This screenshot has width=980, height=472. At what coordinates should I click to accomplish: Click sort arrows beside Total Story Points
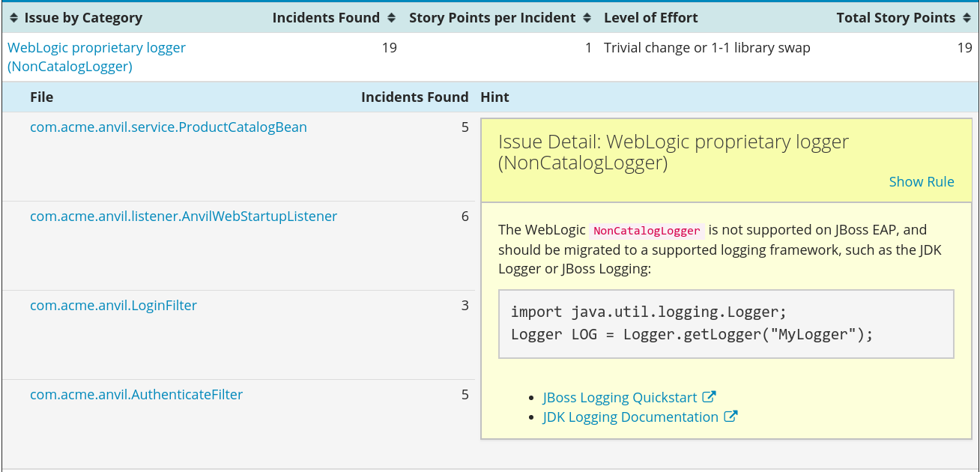[967, 18]
